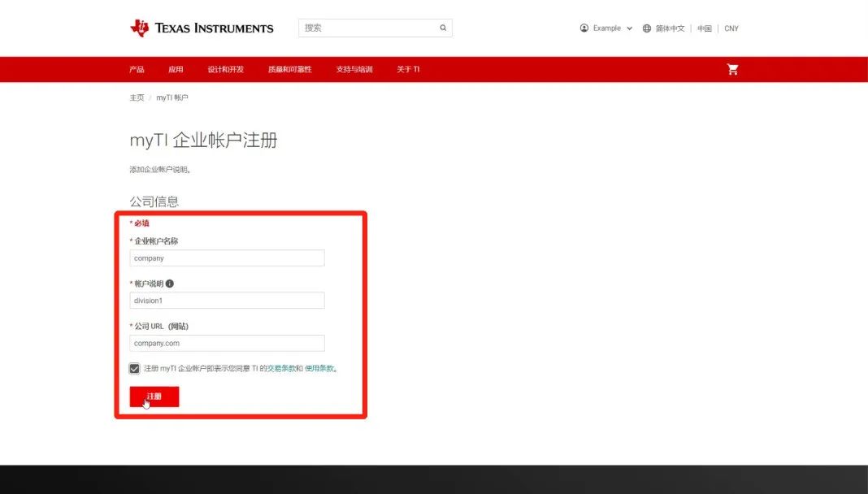The height and width of the screenshot is (494, 868).
Task: Open the 交易条款 link
Action: [281, 368]
